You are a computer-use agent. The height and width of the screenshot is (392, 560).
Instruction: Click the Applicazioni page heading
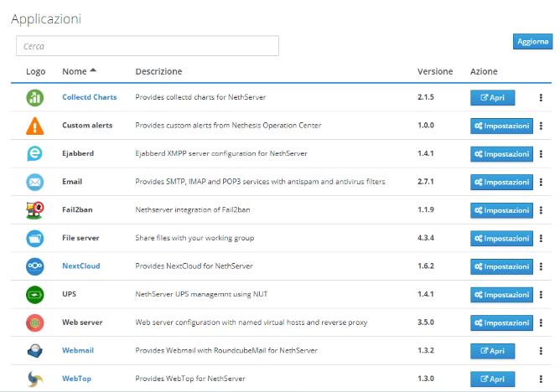point(46,19)
